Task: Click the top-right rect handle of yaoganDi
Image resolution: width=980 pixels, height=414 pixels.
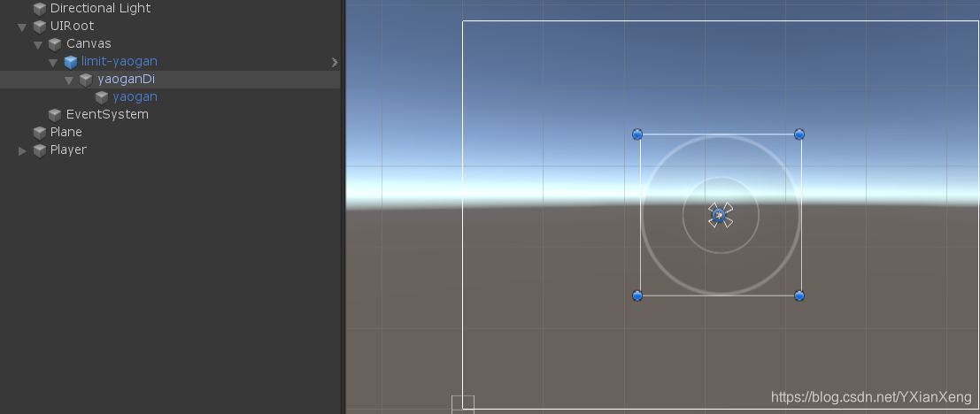Action: 799,134
